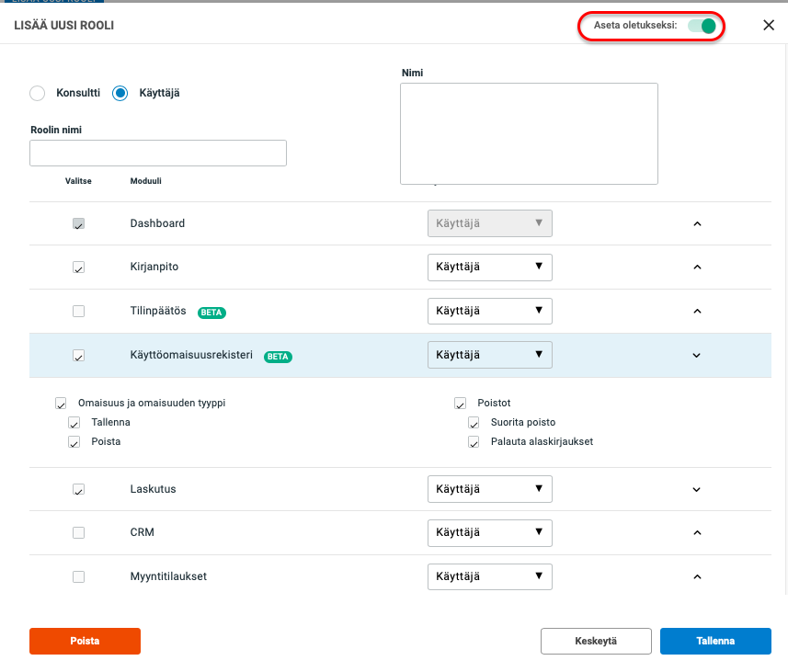The height and width of the screenshot is (672, 788).
Task: Uncheck the Kirjanpito module checkbox
Action: click(x=78, y=268)
